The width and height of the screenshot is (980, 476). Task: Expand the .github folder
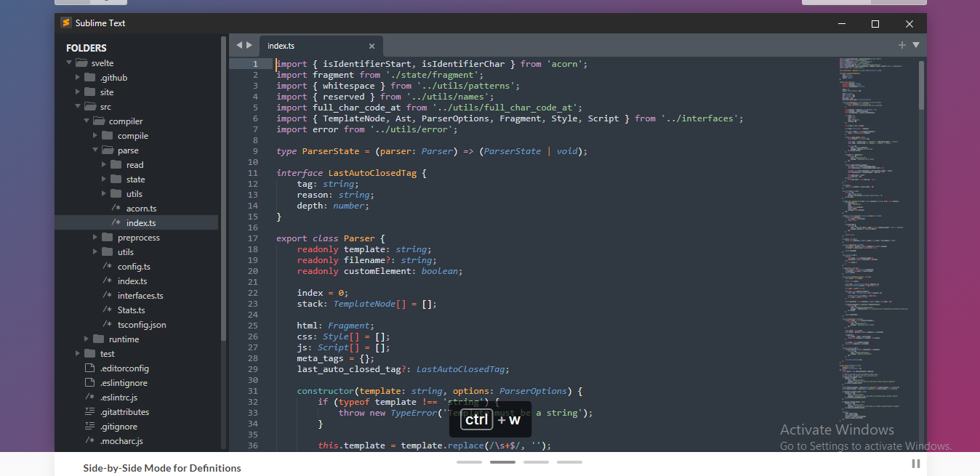pos(79,78)
